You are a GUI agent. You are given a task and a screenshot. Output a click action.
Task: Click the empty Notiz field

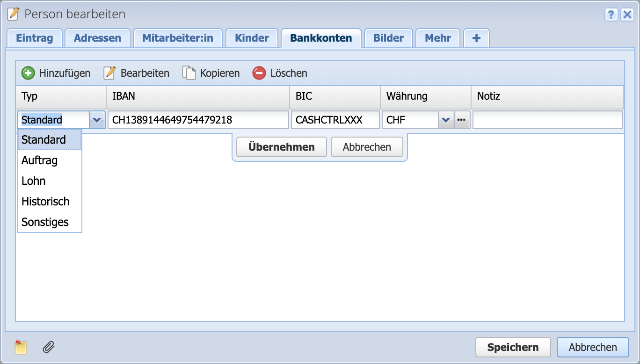tap(547, 120)
